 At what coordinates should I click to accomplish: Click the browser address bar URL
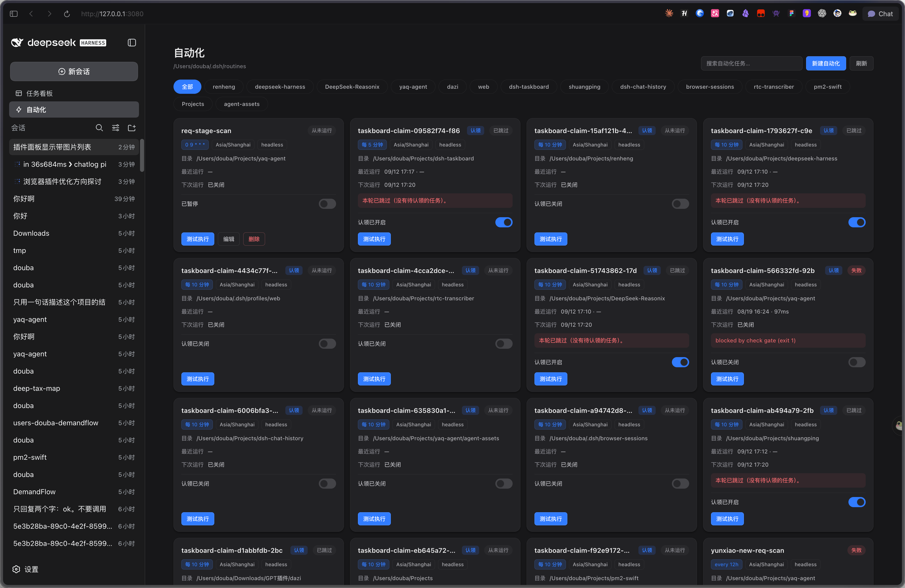click(112, 14)
